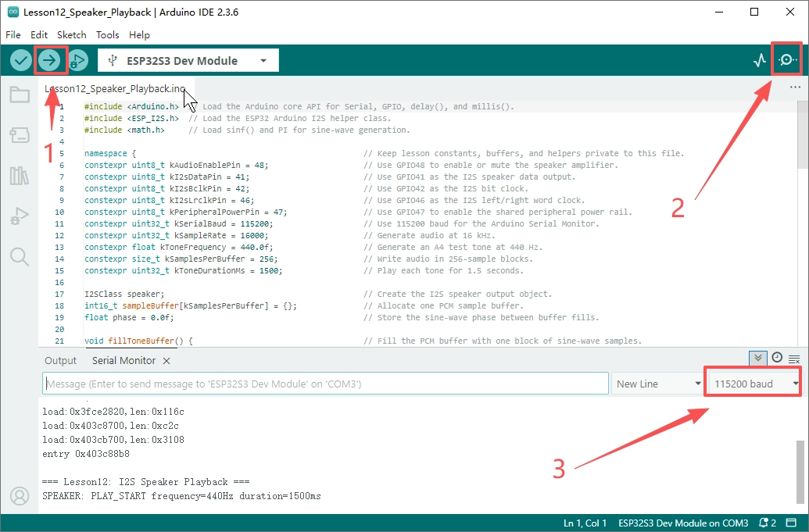Maximize the Arduino IDE window

tap(754, 12)
